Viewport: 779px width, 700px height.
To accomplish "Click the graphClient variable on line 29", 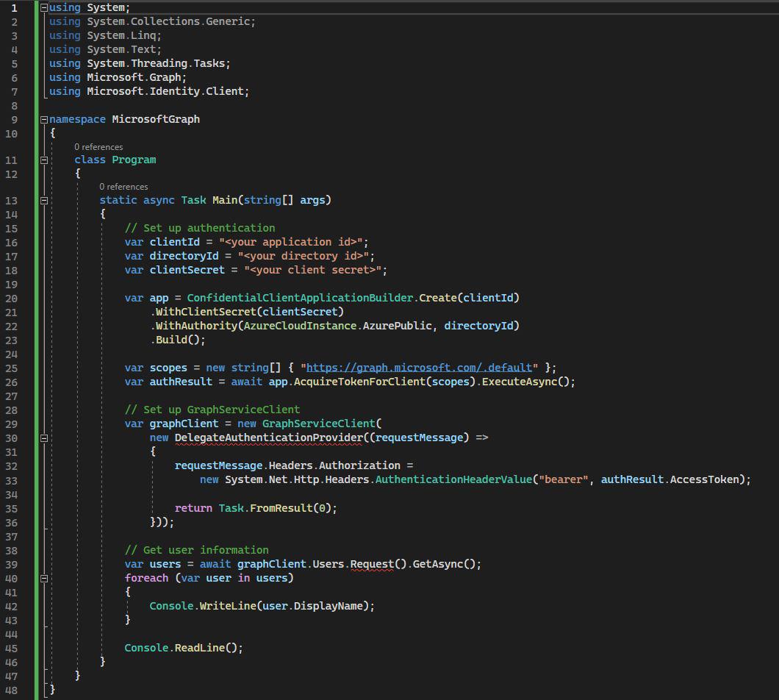I will pos(184,423).
